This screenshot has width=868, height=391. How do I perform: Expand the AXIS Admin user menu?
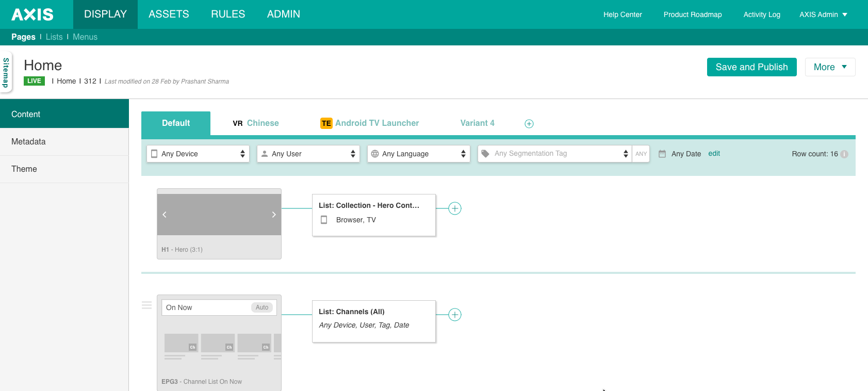[x=823, y=14]
